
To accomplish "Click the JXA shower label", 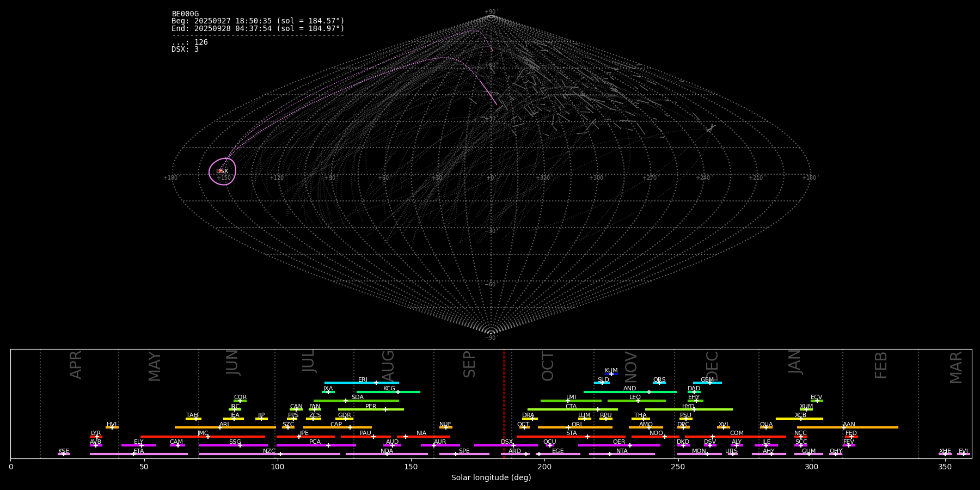I will [x=328, y=389].
